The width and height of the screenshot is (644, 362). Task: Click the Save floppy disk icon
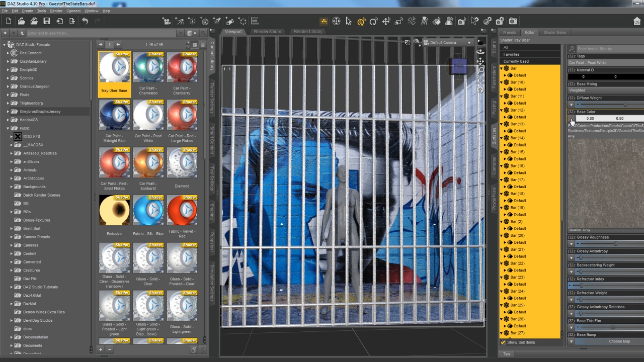[47, 21]
